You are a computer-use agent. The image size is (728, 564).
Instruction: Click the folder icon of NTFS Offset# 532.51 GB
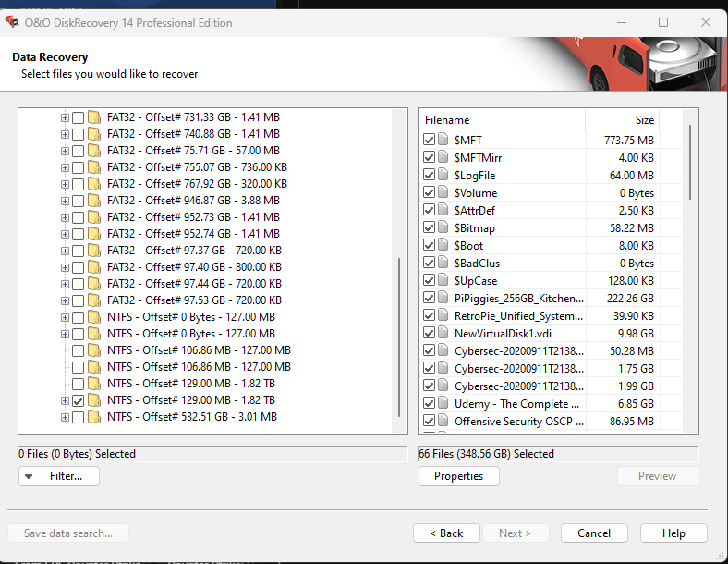(x=94, y=417)
